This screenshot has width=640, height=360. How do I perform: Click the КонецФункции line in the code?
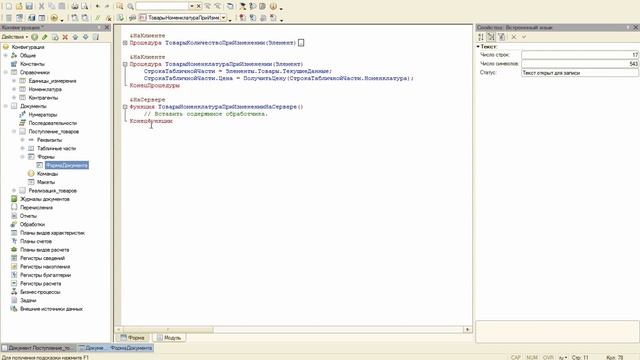(151, 121)
